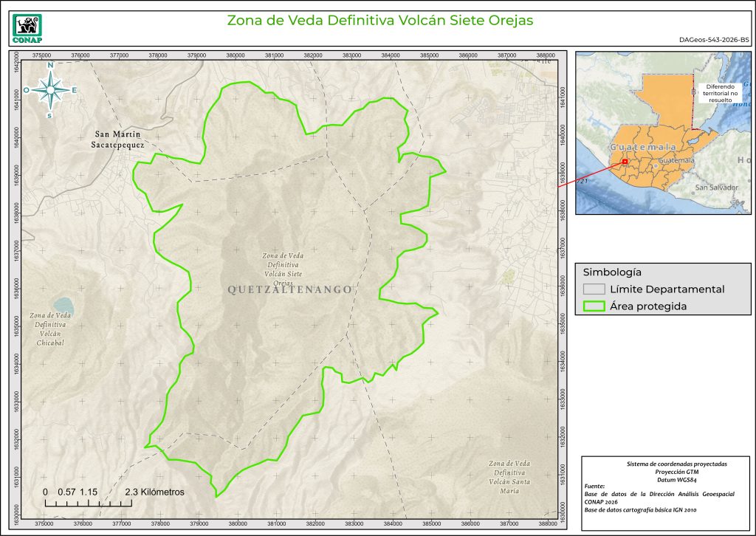Image resolution: width=756 pixels, height=536 pixels.
Task: Select the green Área protegida legend swatch
Action: tap(594, 306)
